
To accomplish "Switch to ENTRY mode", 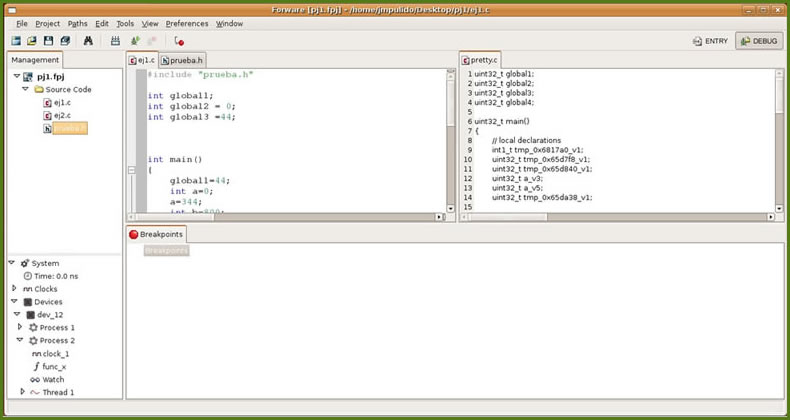I will pos(710,41).
